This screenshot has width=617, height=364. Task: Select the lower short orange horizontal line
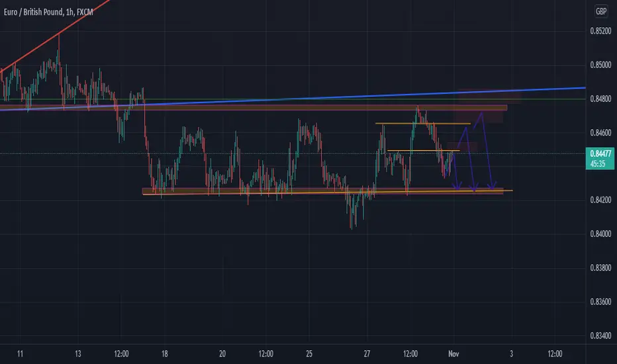[x=424, y=150]
